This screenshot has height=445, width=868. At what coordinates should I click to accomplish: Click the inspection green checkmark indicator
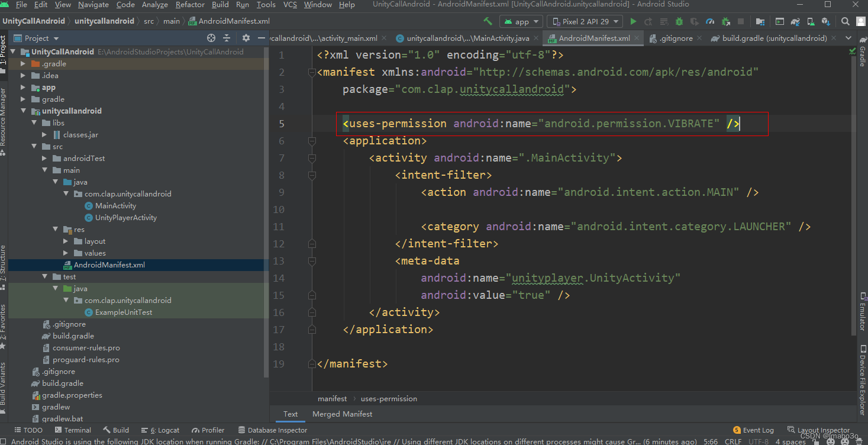point(853,51)
